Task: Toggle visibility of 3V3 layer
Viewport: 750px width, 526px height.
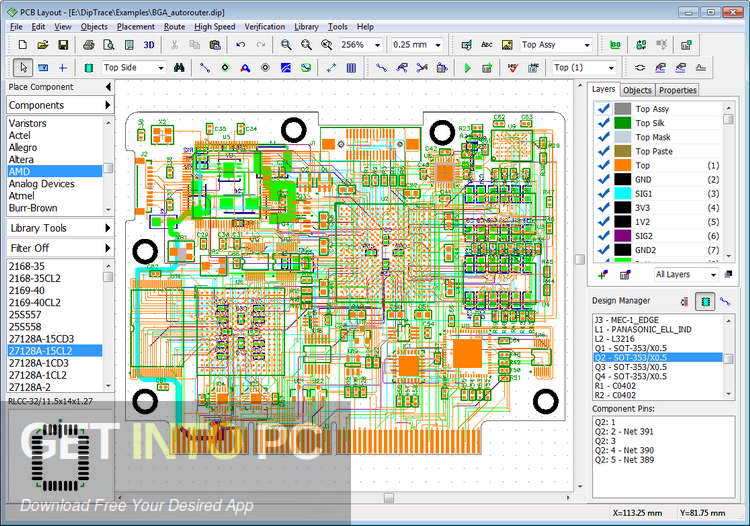Action: [604, 208]
